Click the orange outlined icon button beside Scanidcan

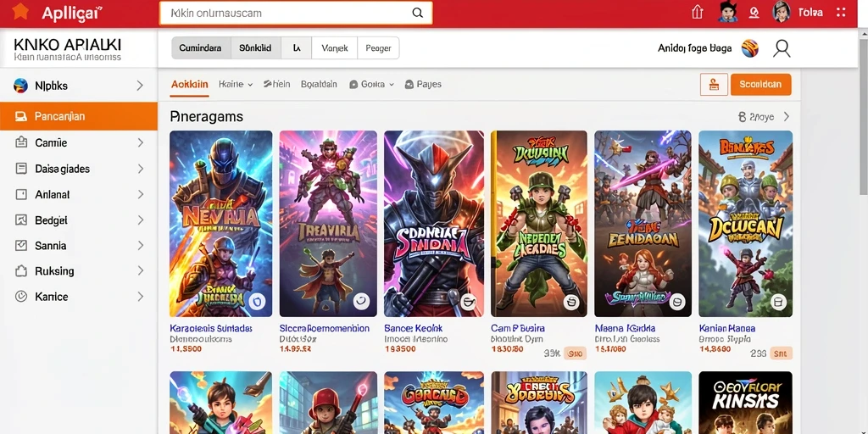click(714, 85)
